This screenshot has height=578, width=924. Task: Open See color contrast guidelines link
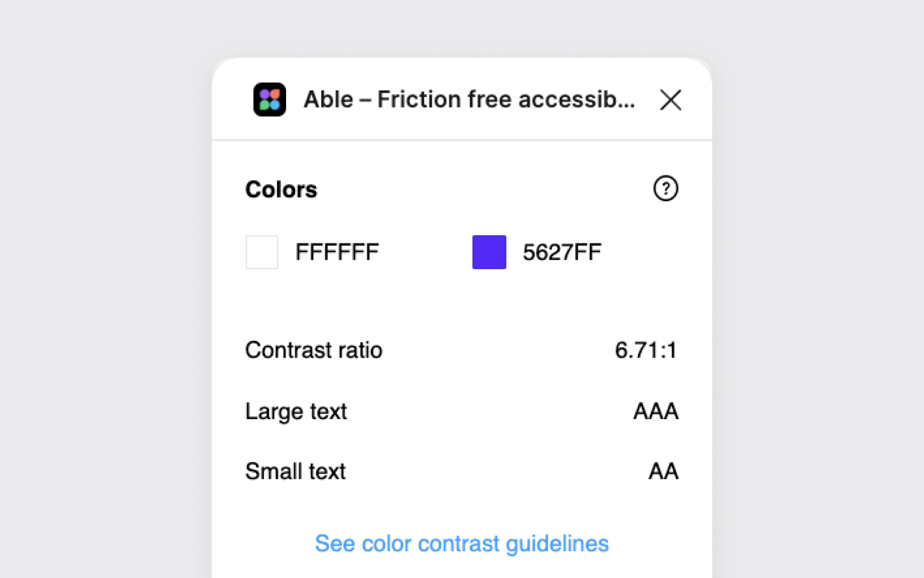pos(461,543)
